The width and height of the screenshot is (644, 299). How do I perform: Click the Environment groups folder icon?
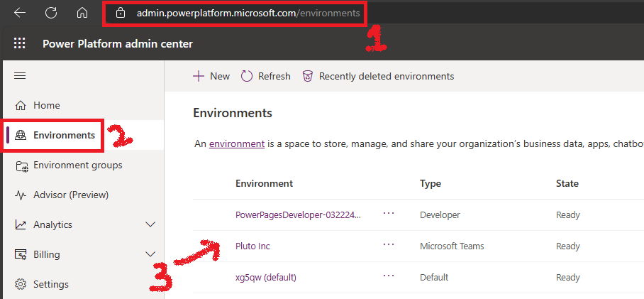coord(21,165)
